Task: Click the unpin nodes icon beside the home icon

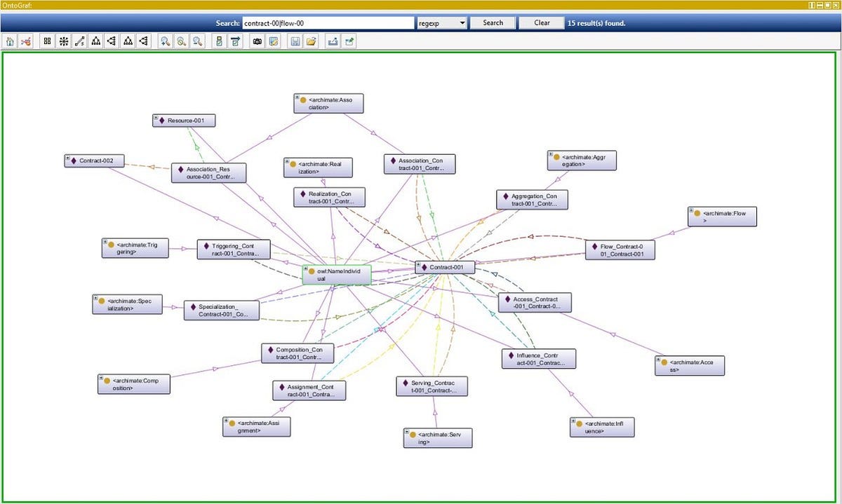Action: click(26, 41)
